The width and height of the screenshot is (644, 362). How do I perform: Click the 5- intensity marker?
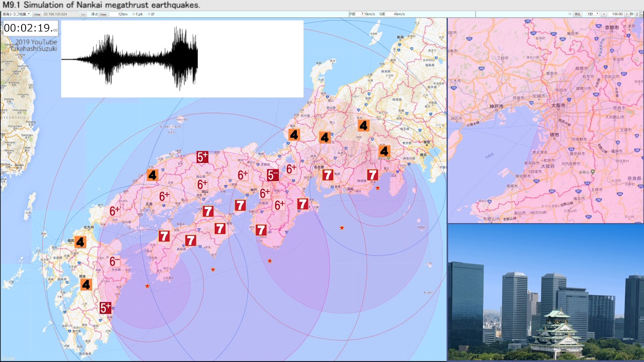[273, 175]
